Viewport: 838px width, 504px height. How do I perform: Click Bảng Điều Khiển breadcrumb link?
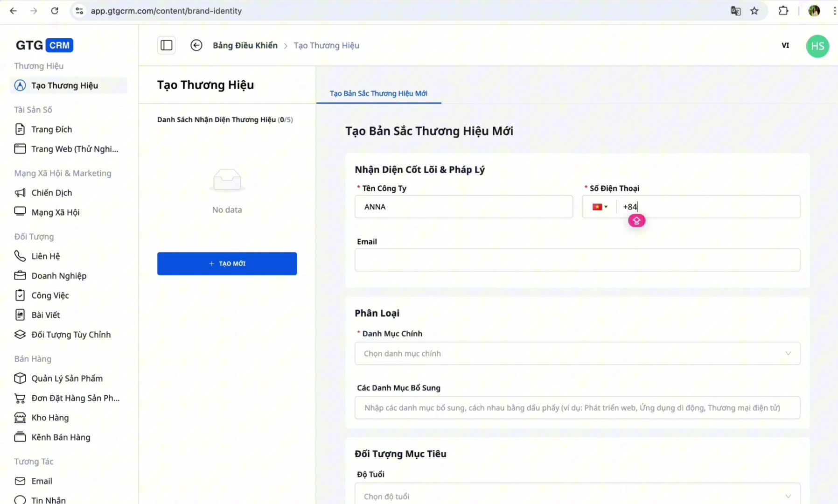245,45
